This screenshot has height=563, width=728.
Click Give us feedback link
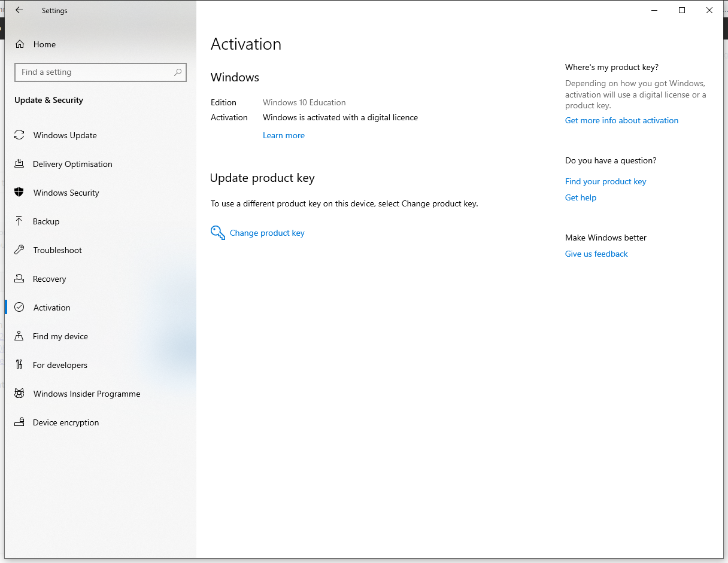[596, 254]
